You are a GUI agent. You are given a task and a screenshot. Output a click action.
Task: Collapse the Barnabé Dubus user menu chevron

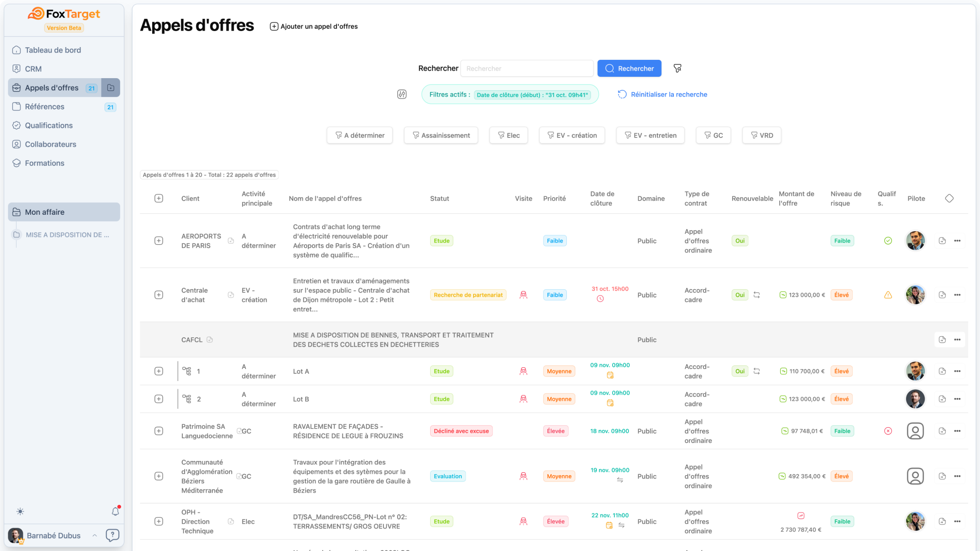[x=95, y=535]
